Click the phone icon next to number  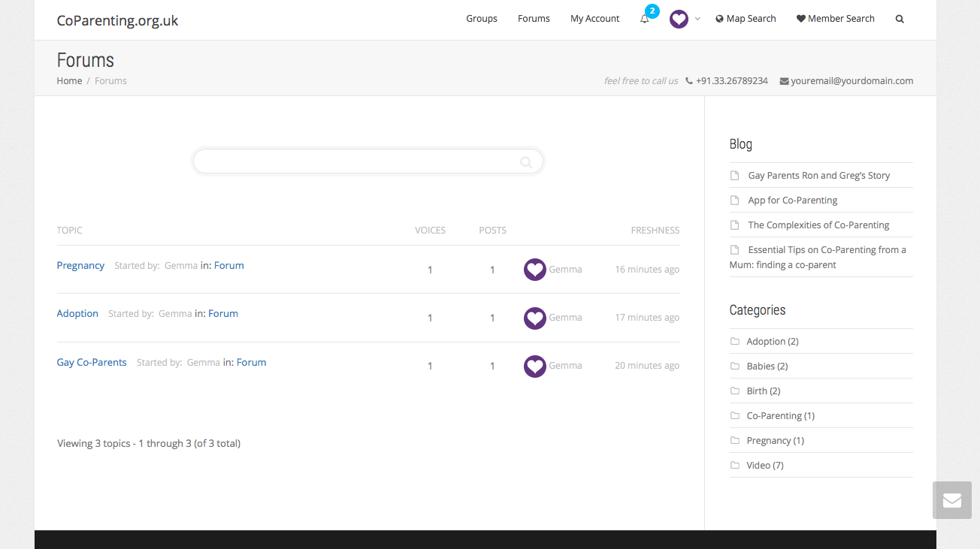coord(689,81)
